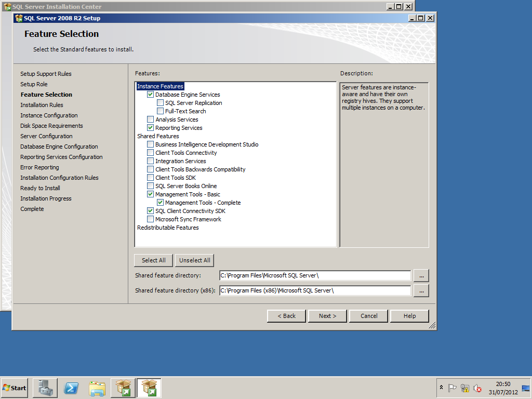Click the Setup Role step

(x=34, y=84)
